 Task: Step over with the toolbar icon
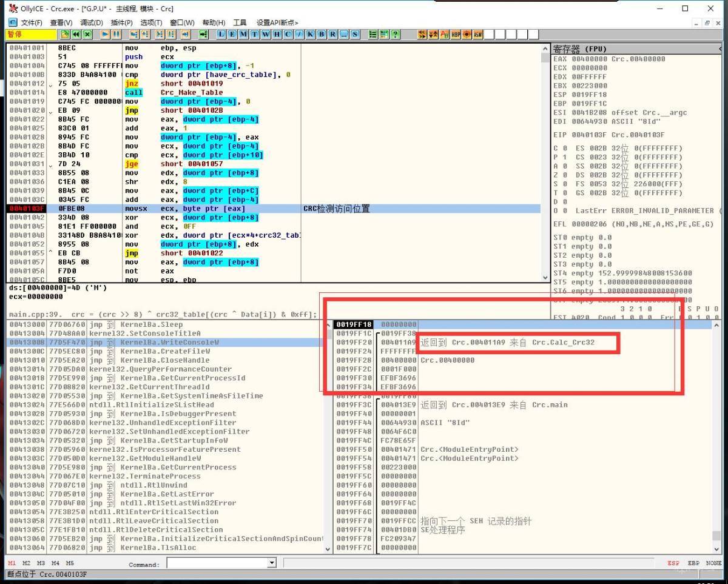pyautogui.click(x=145, y=35)
